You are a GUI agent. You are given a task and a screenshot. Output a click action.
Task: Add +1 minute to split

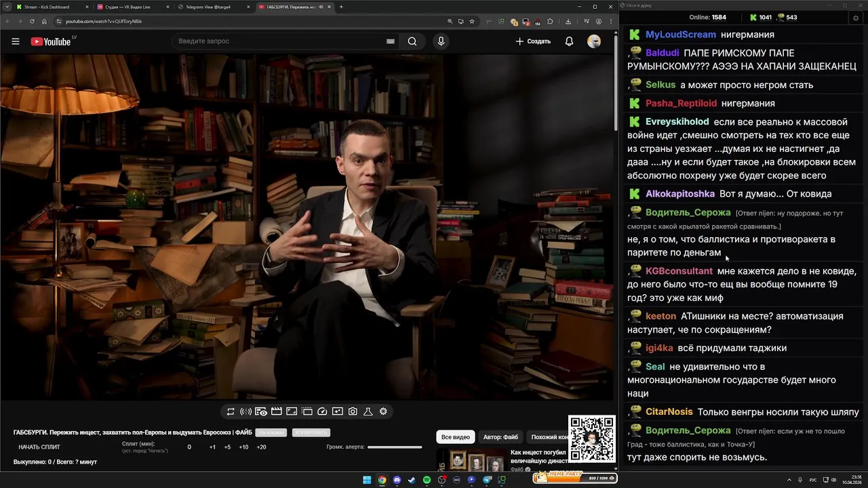coord(212,447)
